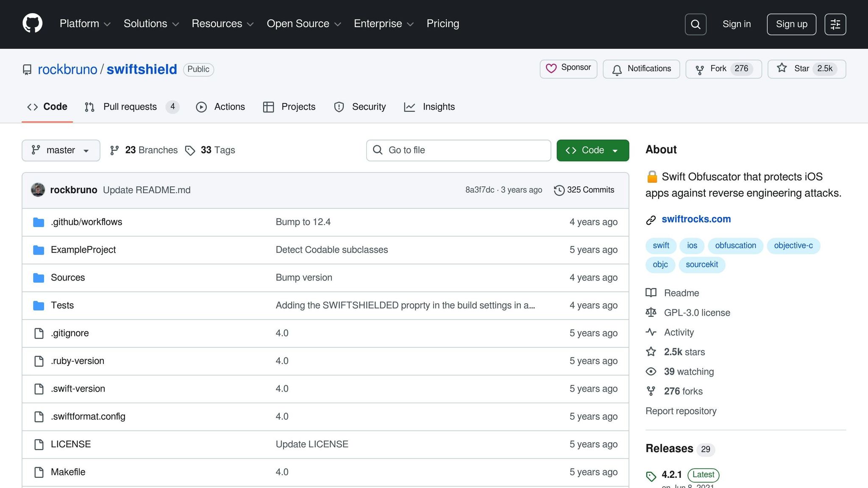868x488 pixels.
Task: Click the GitHub Octocat logo
Action: 32,23
